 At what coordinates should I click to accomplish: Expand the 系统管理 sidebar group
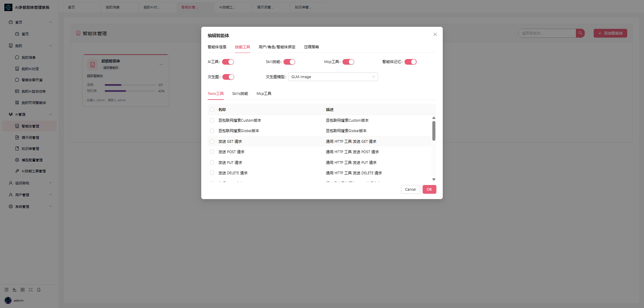(30, 206)
